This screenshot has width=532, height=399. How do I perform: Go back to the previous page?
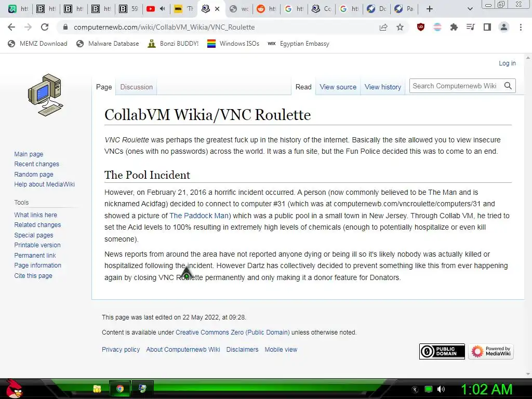[x=11, y=27]
